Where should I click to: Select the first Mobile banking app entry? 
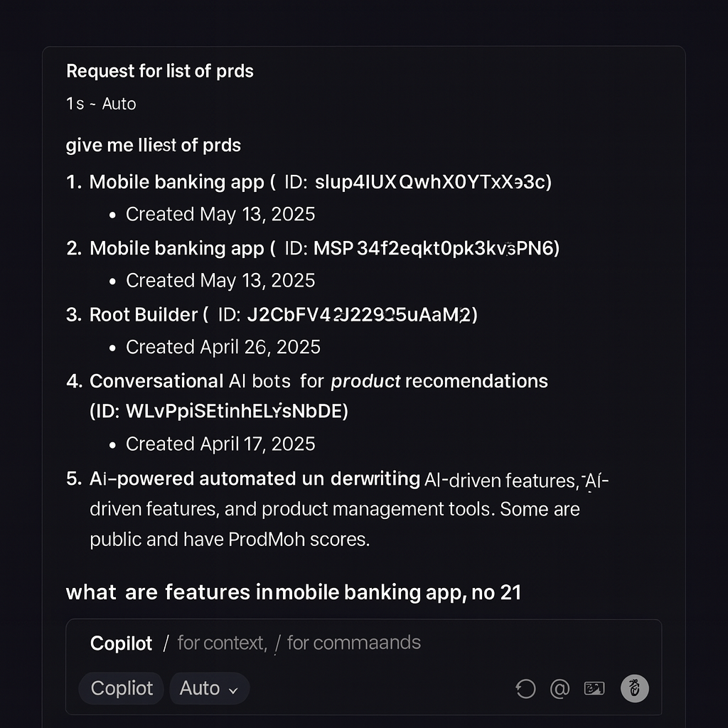pyautogui.click(x=176, y=182)
